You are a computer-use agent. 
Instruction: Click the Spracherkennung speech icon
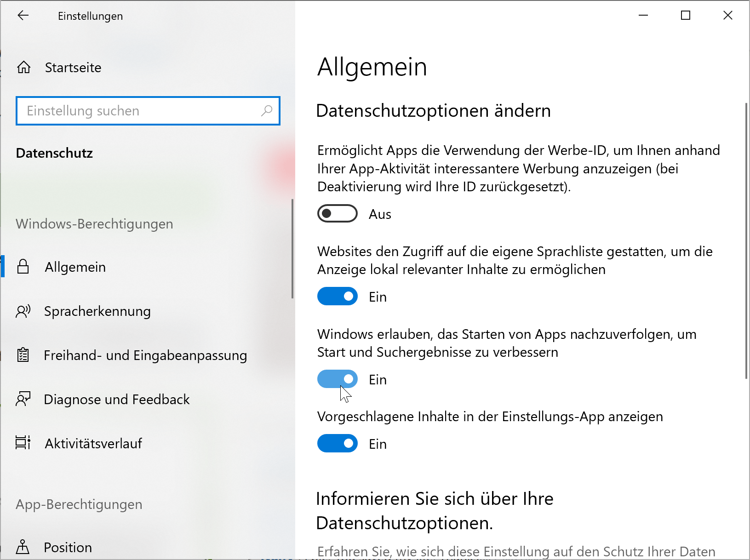coord(23,311)
